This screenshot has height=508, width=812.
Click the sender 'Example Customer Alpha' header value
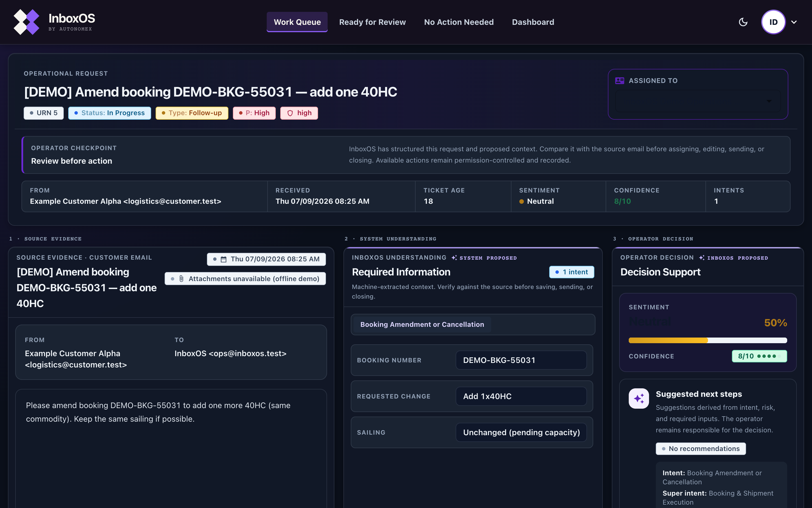click(x=125, y=201)
